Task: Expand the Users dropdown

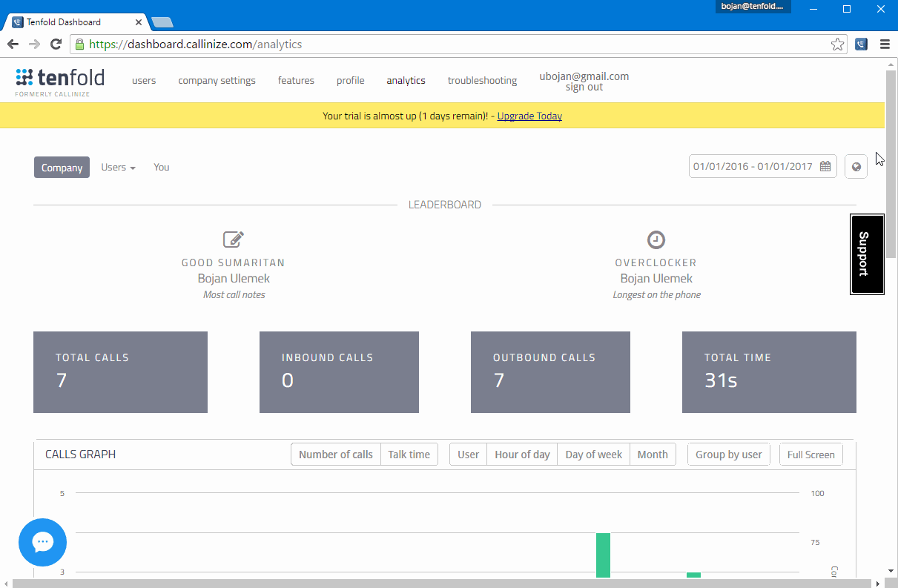Action: [118, 167]
